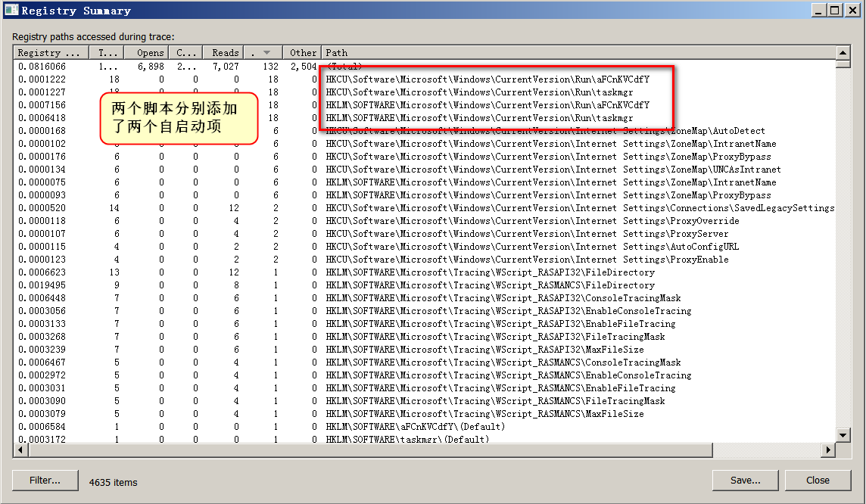Select HKCU ZoneMap\ProxyBypass row
Screen dimensions: 866x504
425,157
